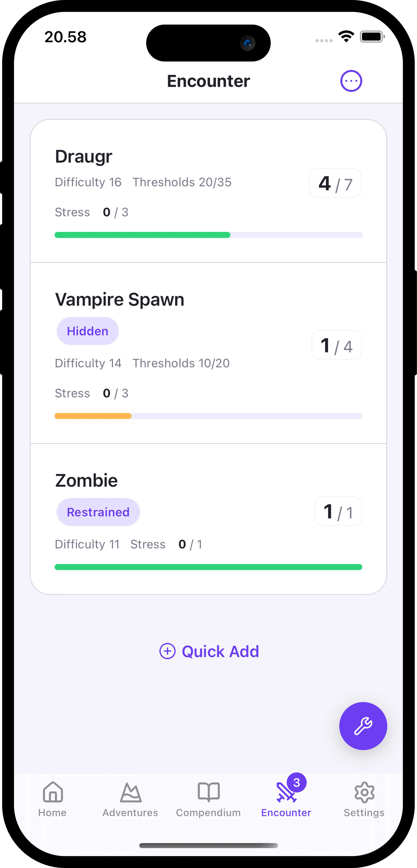417x868 pixels.
Task: Toggle the Restrained condition on Zombie
Action: 98,512
